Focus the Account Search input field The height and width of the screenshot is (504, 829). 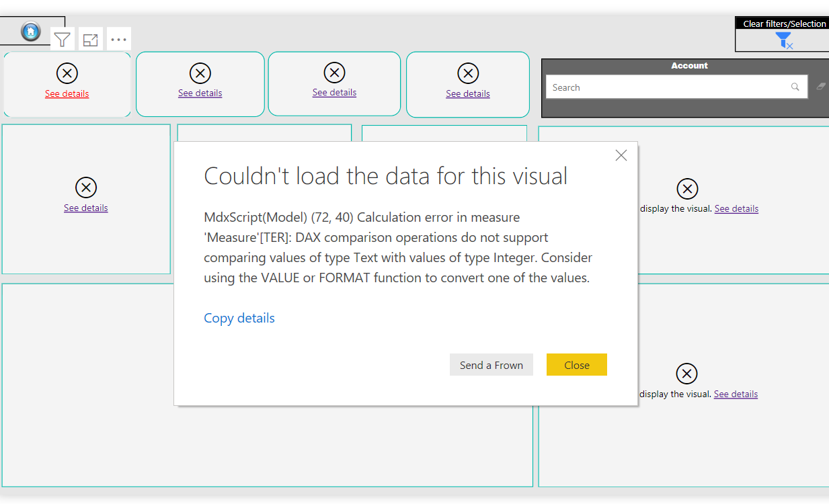point(676,87)
